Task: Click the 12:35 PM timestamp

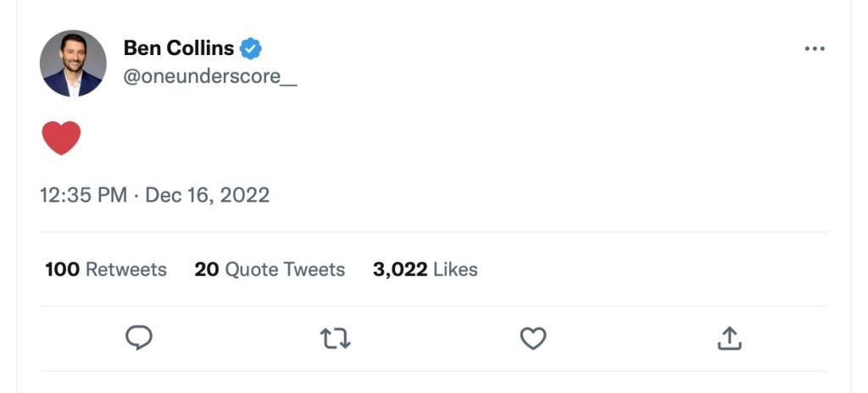Action: point(83,195)
